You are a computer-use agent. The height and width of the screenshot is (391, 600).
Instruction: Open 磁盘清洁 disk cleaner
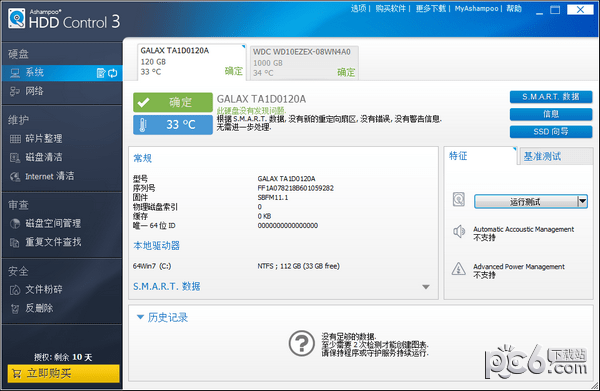pyautogui.click(x=62, y=157)
